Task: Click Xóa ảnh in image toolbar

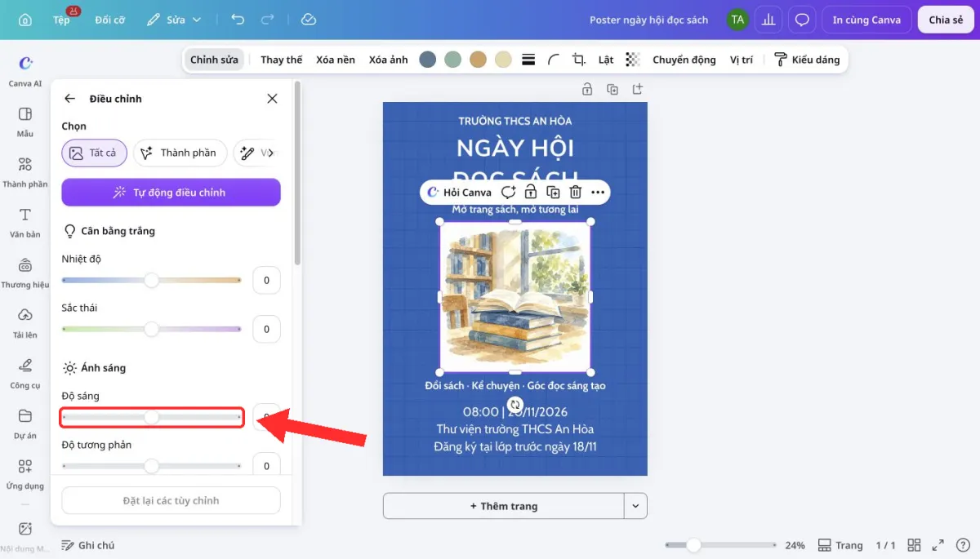Action: click(388, 60)
